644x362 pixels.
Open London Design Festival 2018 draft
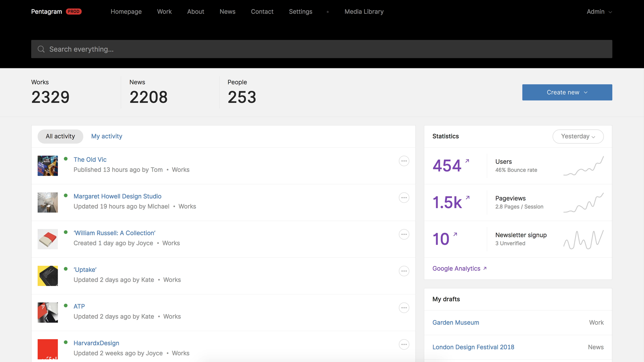[x=473, y=347]
